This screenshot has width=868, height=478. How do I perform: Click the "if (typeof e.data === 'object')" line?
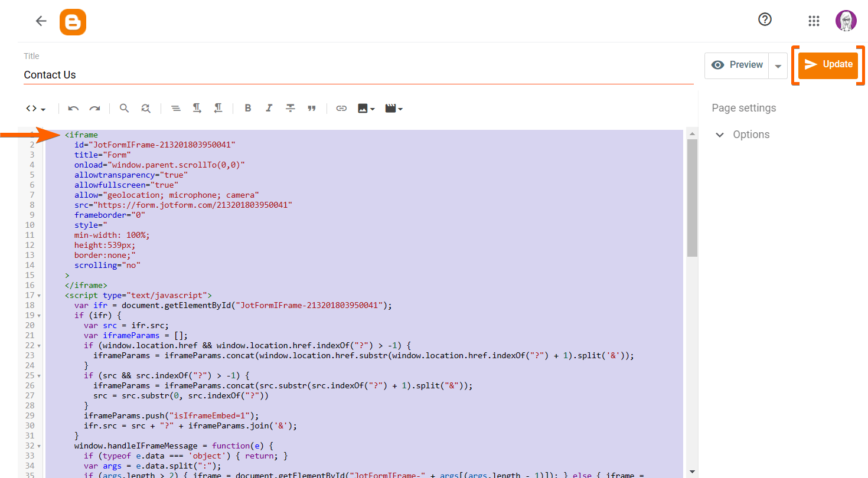pyautogui.click(x=185, y=456)
